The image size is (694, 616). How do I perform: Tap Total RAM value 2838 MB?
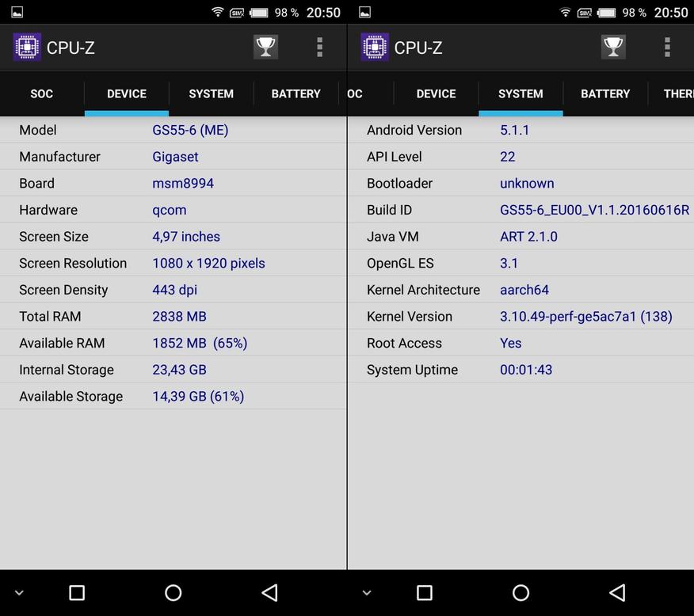point(179,316)
